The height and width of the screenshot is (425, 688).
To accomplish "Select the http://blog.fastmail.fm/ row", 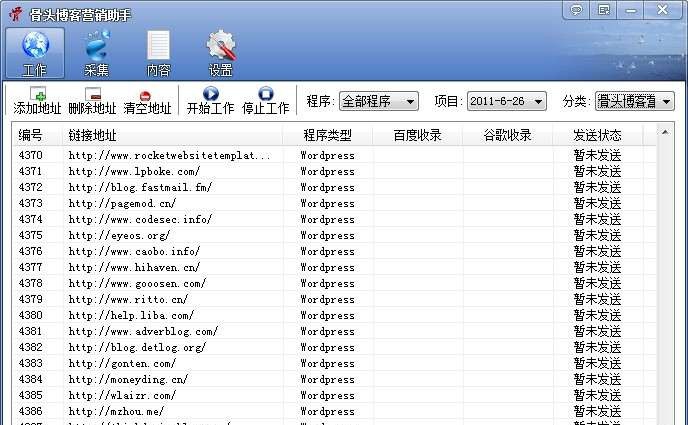I will point(334,187).
